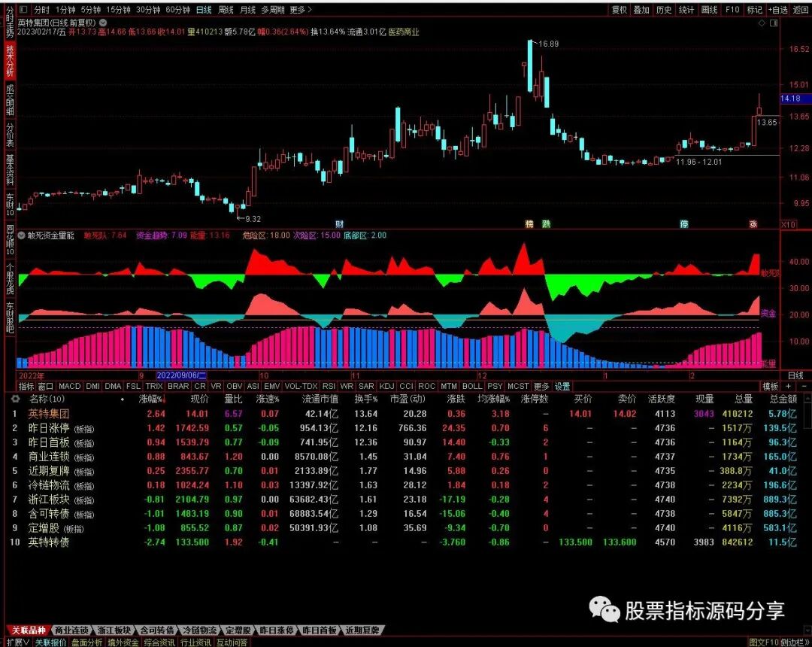Open the 分时走势 sidebar tab
The image size is (812, 647).
tap(10, 23)
